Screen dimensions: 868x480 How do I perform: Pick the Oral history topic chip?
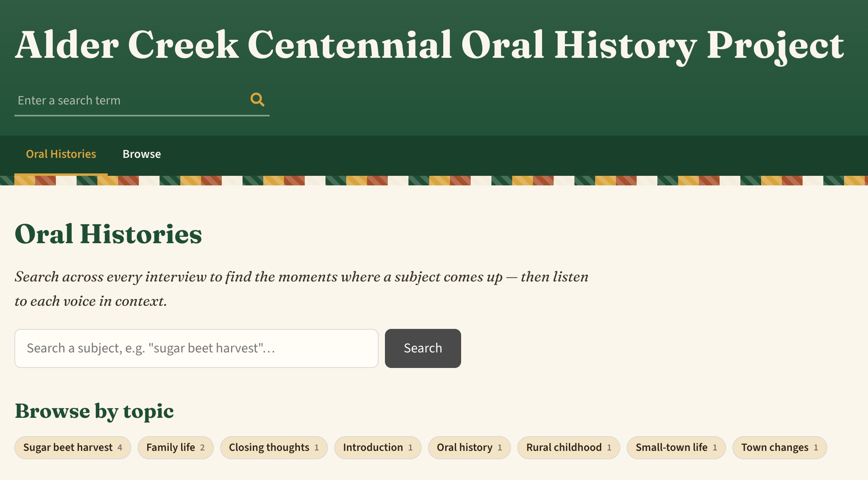[469, 447]
